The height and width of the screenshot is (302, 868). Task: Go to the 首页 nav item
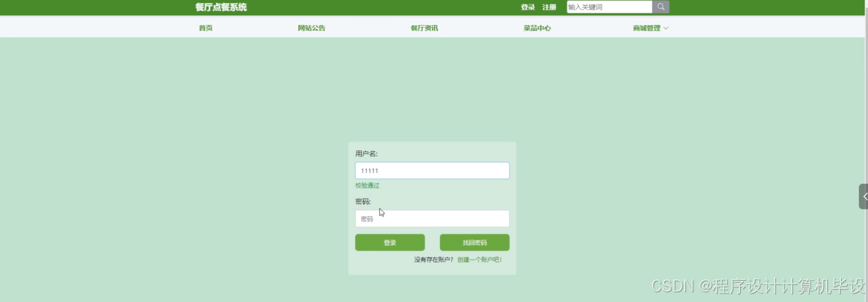206,28
